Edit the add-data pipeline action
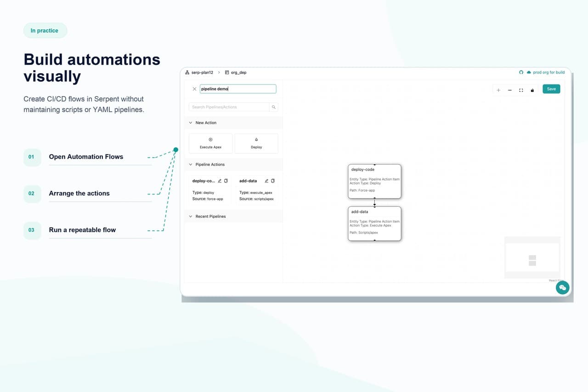 [x=266, y=181]
